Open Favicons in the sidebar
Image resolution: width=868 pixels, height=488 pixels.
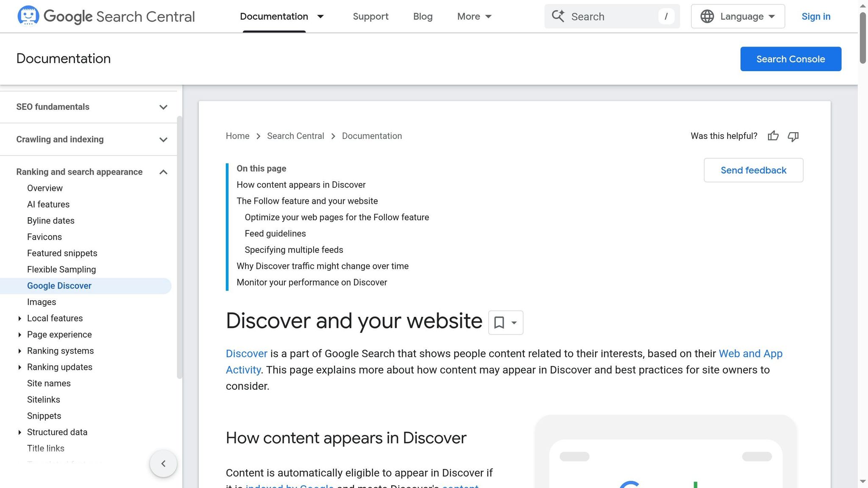click(x=44, y=237)
